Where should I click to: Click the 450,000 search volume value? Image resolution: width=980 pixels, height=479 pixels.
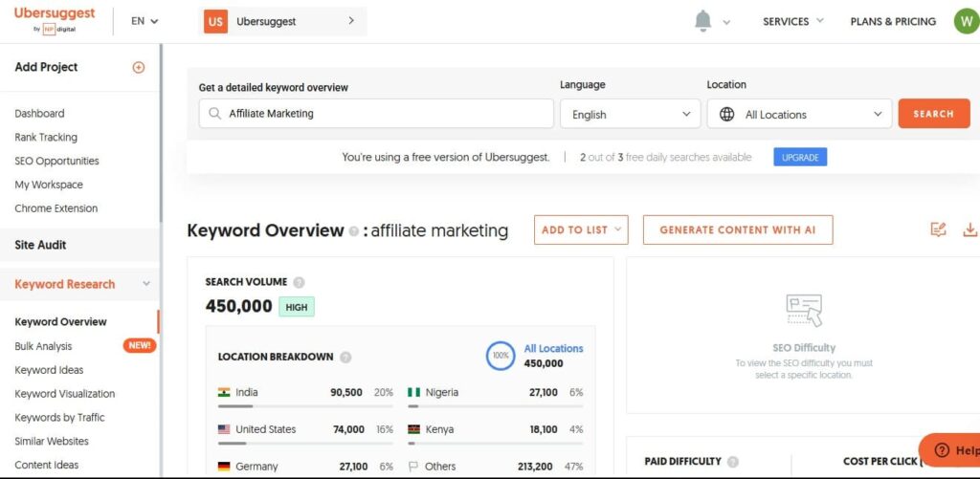(238, 306)
